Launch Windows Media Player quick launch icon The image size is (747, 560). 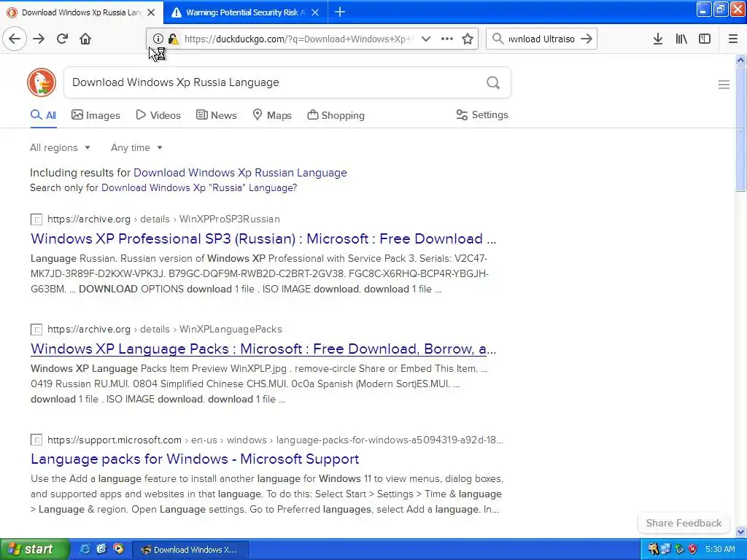pyautogui.click(x=118, y=549)
